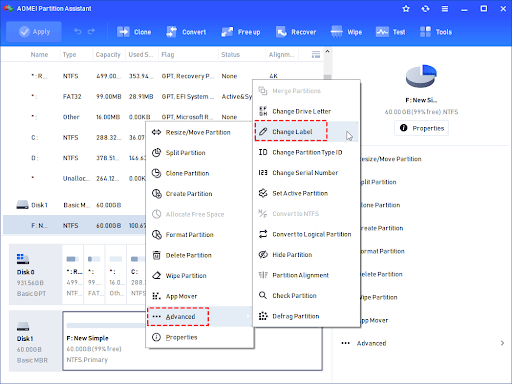Select the Disk 1 row in the list
512x384 pixels.
[74, 205]
